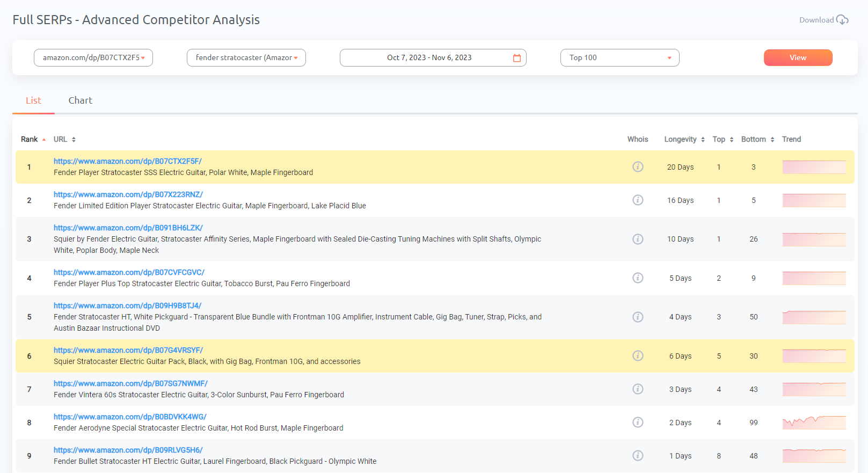Click trend sparkline for B0BDVKK4WG row

(814, 423)
